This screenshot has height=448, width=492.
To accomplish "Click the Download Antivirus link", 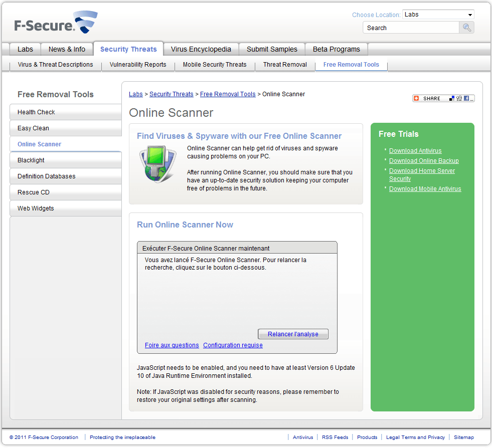I will pos(415,151).
